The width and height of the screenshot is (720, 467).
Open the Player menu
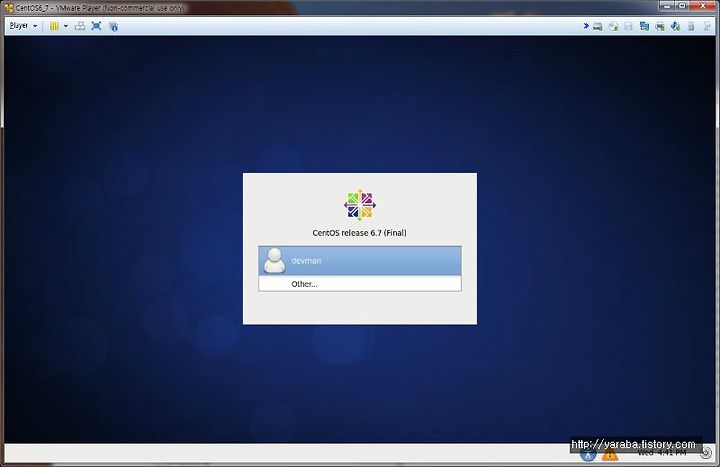coord(23,26)
